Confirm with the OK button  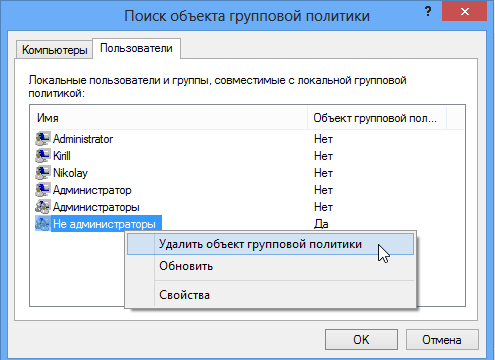pyautogui.click(x=361, y=340)
